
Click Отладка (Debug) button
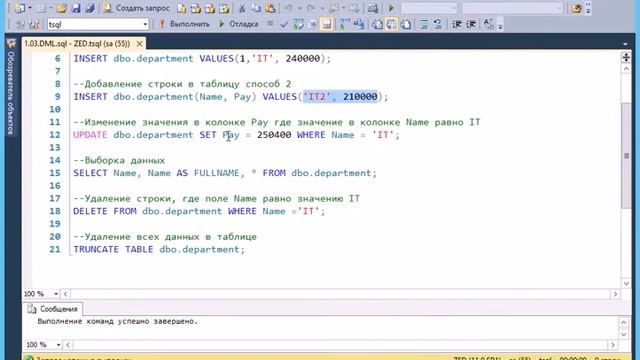click(239, 24)
